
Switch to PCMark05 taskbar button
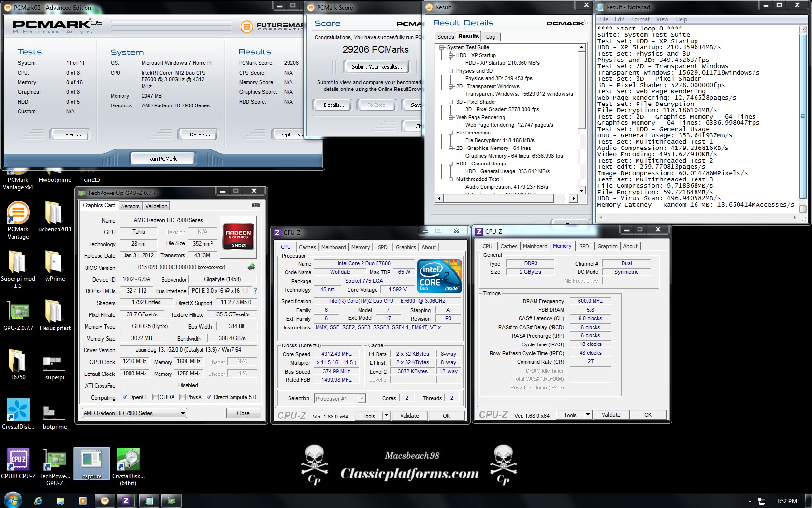pos(105,501)
